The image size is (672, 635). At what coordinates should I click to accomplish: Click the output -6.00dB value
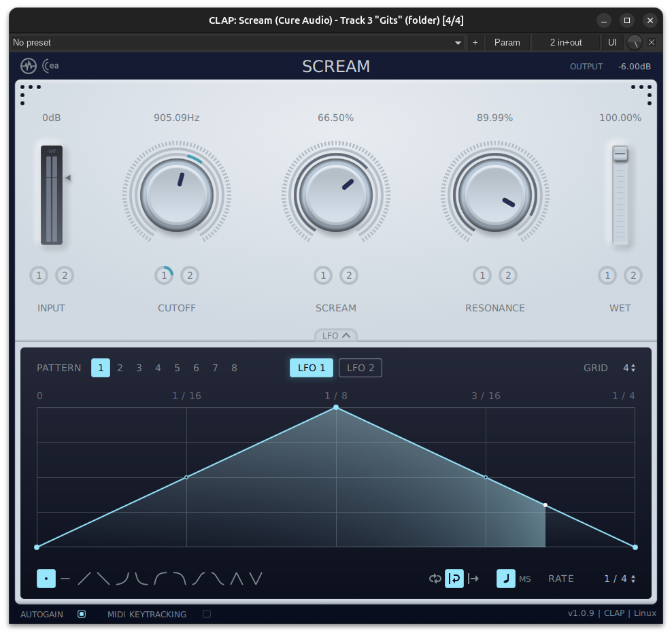click(x=635, y=67)
